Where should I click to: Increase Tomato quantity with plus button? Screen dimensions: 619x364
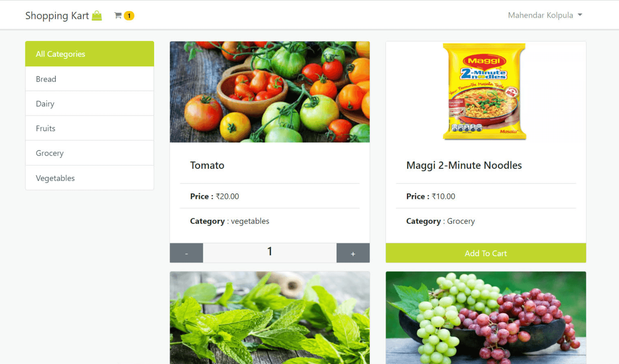pyautogui.click(x=353, y=253)
